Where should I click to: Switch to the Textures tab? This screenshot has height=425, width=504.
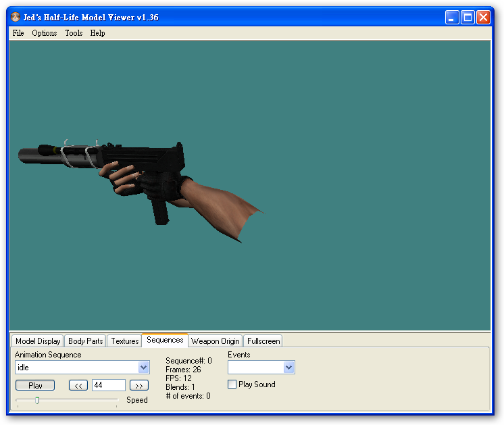(x=125, y=341)
